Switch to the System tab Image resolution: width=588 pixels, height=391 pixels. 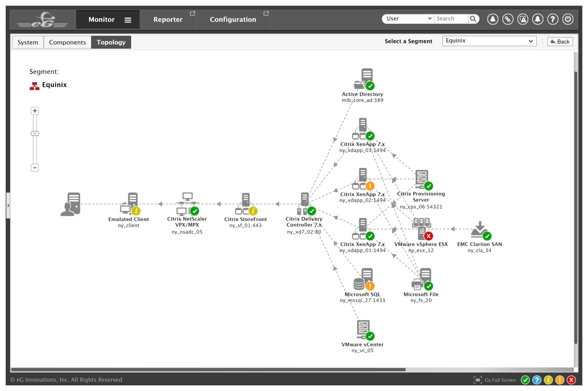[28, 42]
